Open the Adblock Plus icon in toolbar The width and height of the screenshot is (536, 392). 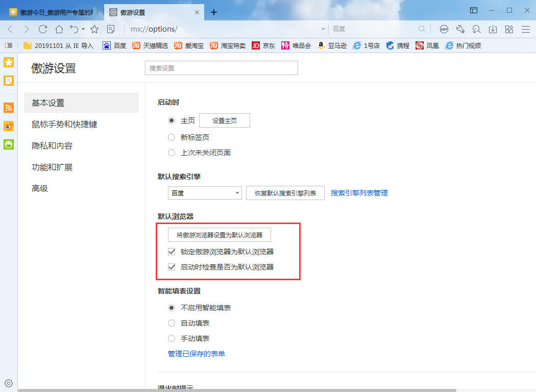(444, 29)
